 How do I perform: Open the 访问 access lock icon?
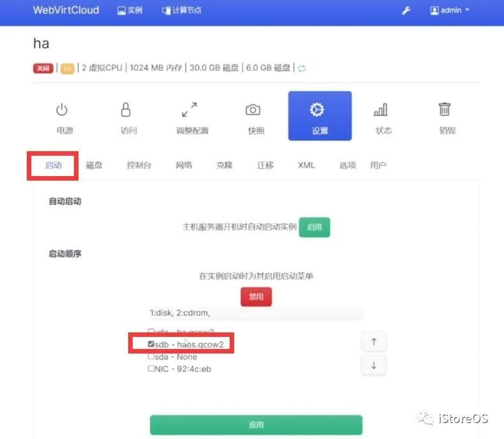pos(126,110)
